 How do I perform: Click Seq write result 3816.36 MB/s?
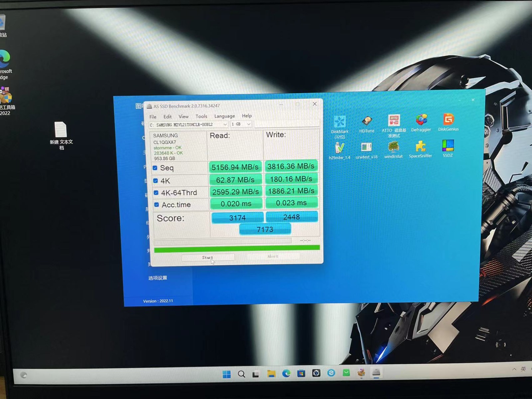click(x=291, y=166)
